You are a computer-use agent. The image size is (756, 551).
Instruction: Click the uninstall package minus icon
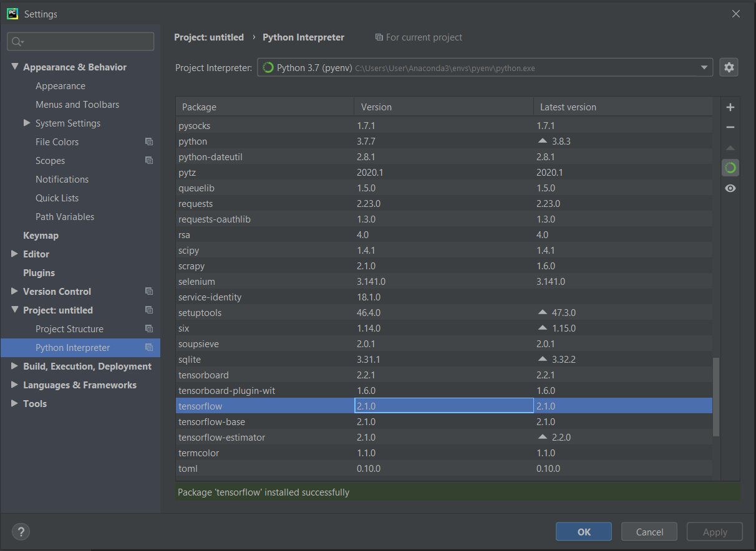click(x=730, y=127)
